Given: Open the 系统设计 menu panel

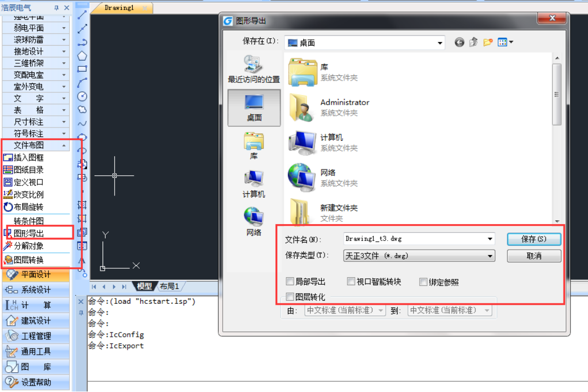Looking at the screenshot, I should 36,290.
